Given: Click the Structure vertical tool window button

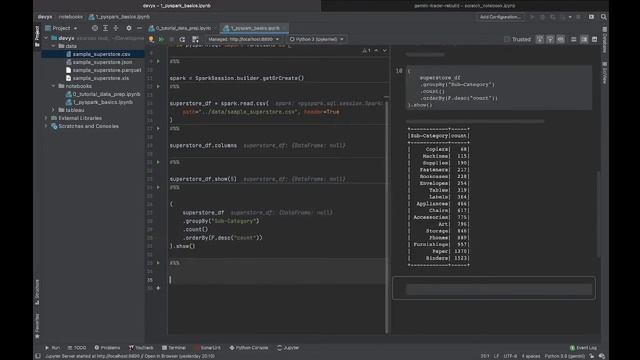Looking at the screenshot, I should coord(37,292).
